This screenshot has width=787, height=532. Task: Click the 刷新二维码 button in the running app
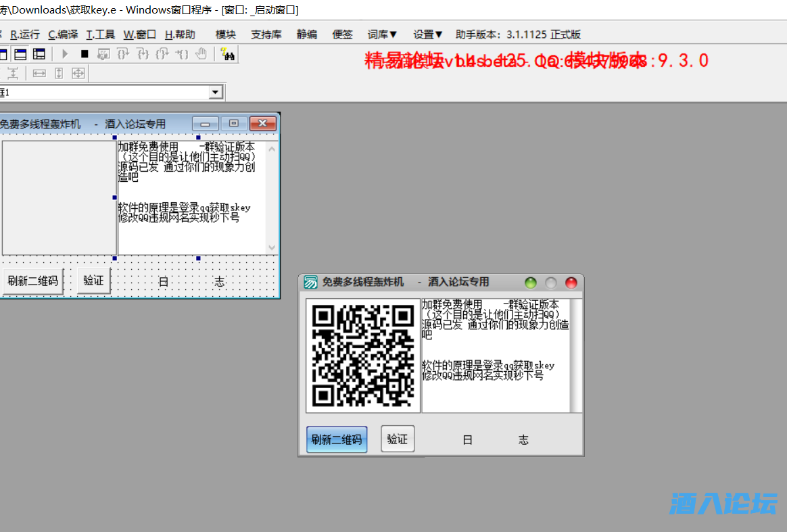click(336, 439)
